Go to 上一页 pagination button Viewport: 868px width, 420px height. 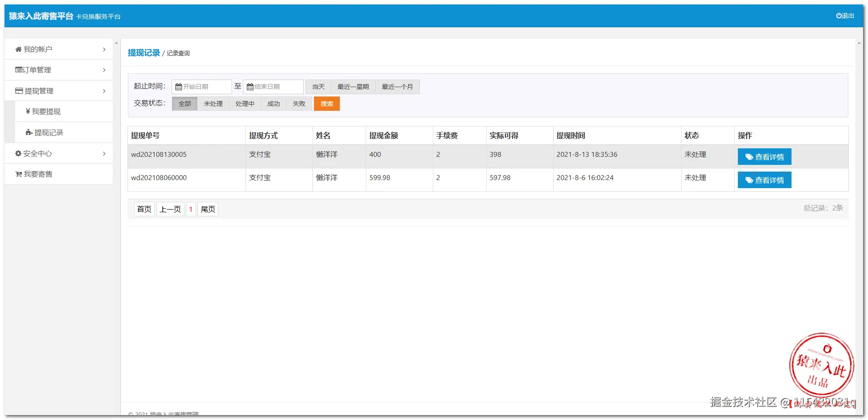click(170, 209)
